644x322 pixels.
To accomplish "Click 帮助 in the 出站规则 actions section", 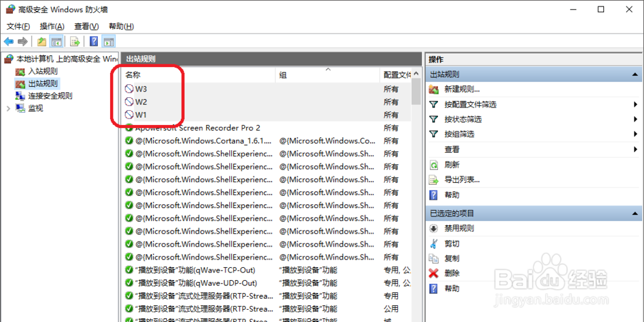I will click(x=452, y=195).
